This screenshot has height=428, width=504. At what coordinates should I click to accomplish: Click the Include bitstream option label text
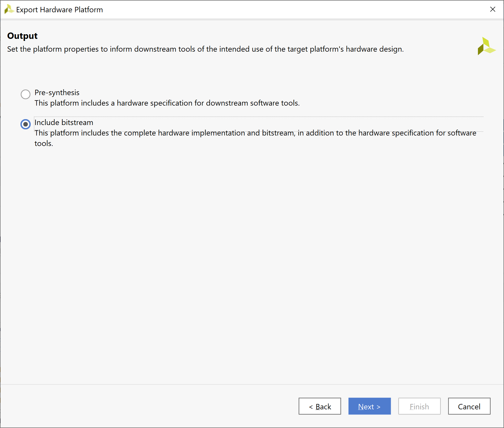tap(64, 122)
